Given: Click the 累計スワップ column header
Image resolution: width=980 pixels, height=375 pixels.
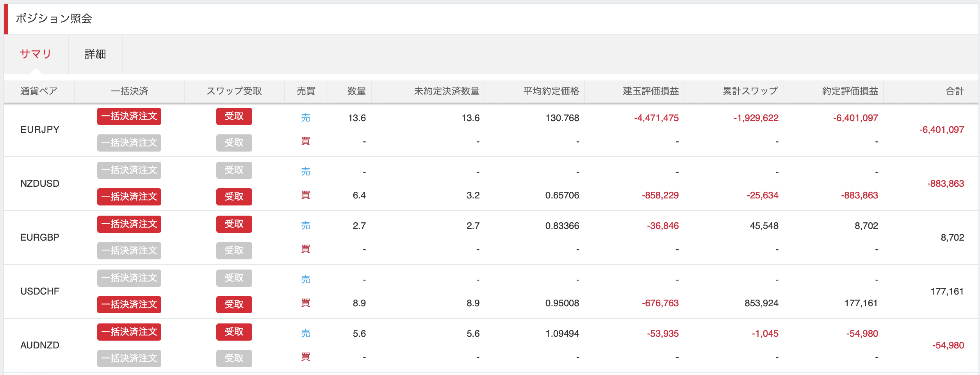Looking at the screenshot, I should pyautogui.click(x=750, y=91).
